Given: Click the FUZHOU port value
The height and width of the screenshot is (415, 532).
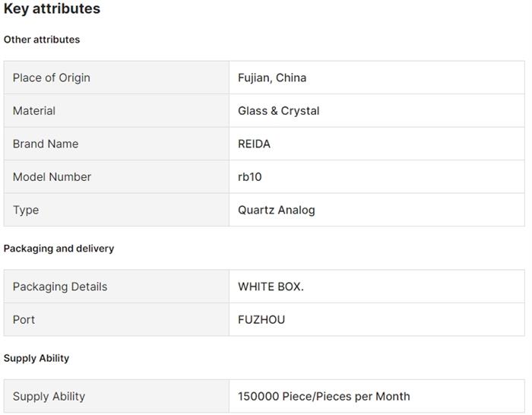Looking at the screenshot, I should [261, 319].
